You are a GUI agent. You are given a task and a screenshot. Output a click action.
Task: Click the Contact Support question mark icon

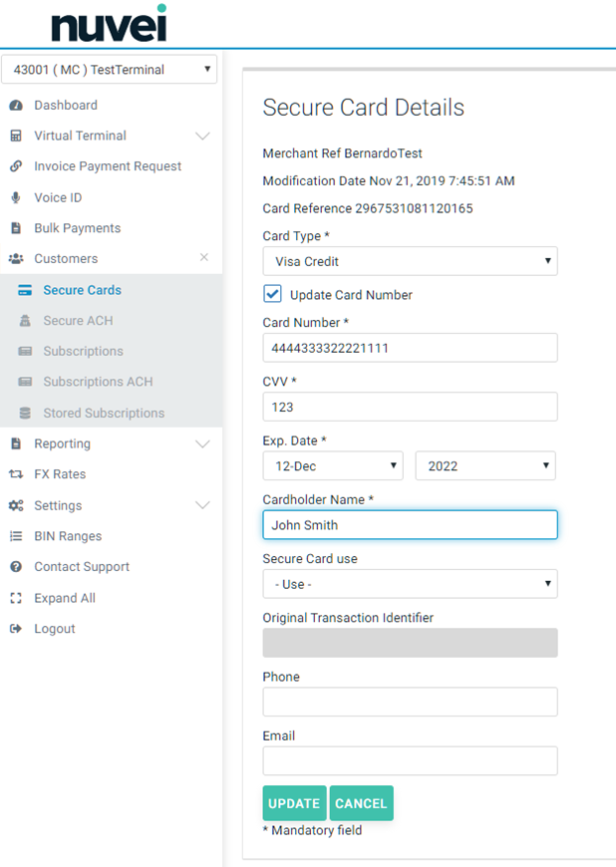[x=16, y=567]
